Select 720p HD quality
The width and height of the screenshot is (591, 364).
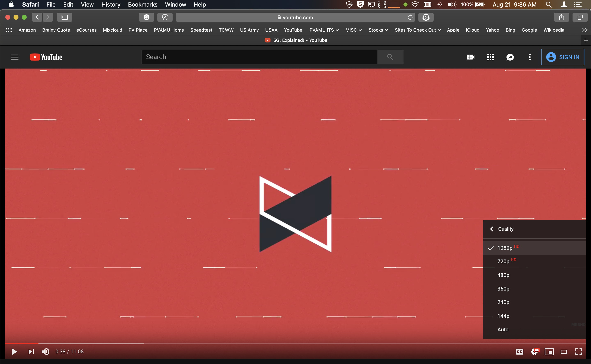pos(504,261)
